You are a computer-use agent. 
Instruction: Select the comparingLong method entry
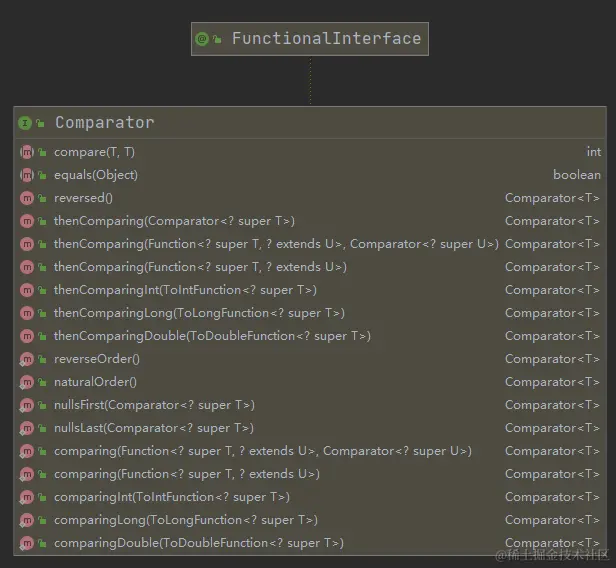click(185, 520)
